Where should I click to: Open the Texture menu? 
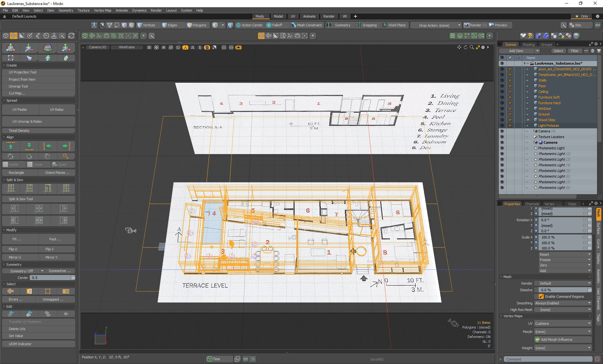84,10
